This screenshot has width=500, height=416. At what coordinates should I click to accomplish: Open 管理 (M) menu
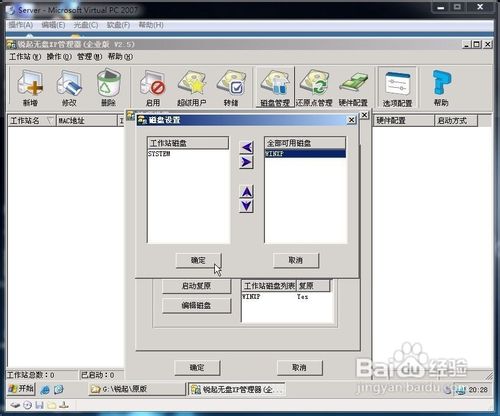90,57
